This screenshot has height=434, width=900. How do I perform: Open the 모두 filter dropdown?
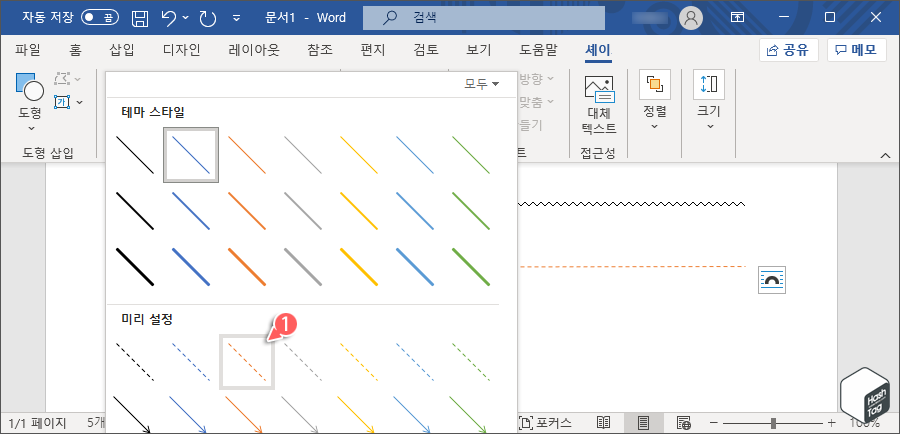[x=481, y=84]
